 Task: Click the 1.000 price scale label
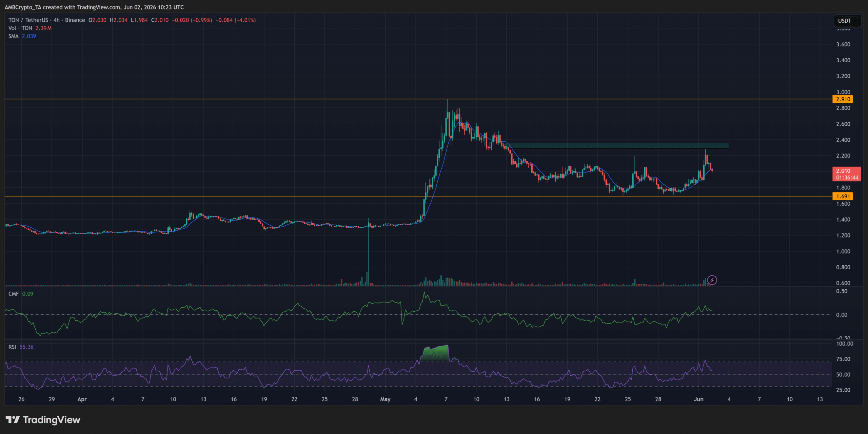point(843,251)
